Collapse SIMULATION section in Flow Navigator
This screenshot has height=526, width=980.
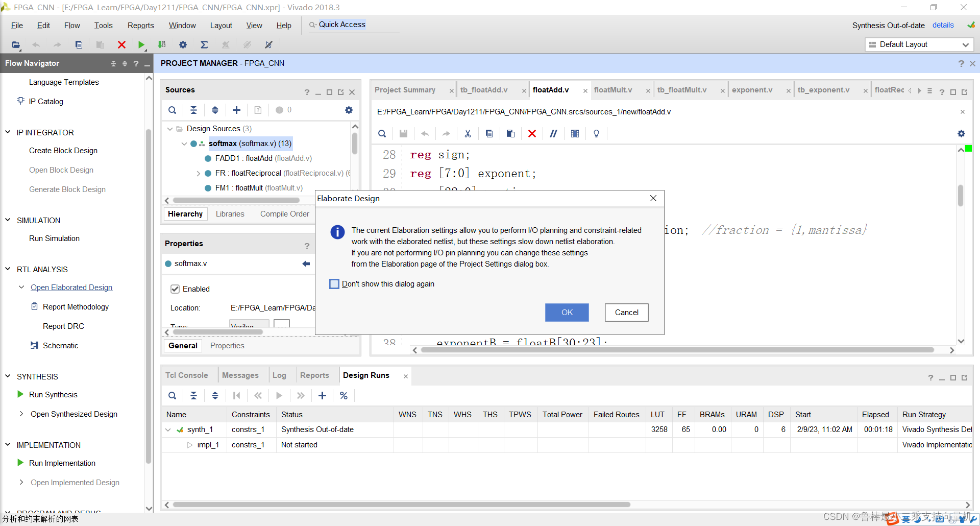point(8,220)
